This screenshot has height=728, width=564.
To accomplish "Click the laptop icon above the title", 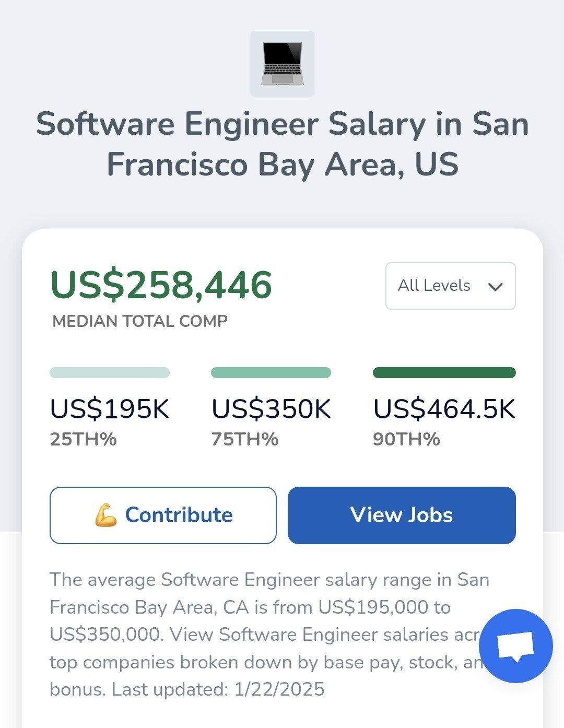I will 282,64.
